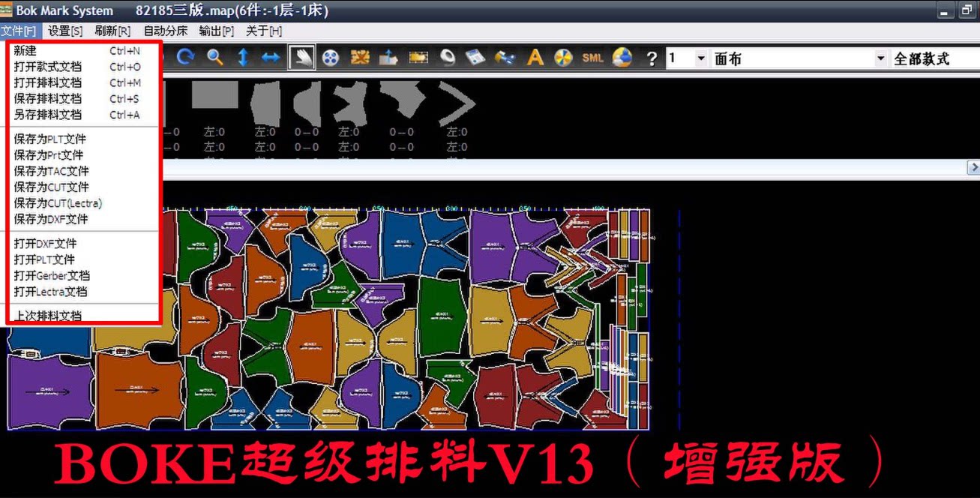The width and height of the screenshot is (980, 498).
Task: Select 打开Gerber文档 menu entry
Action: point(83,275)
